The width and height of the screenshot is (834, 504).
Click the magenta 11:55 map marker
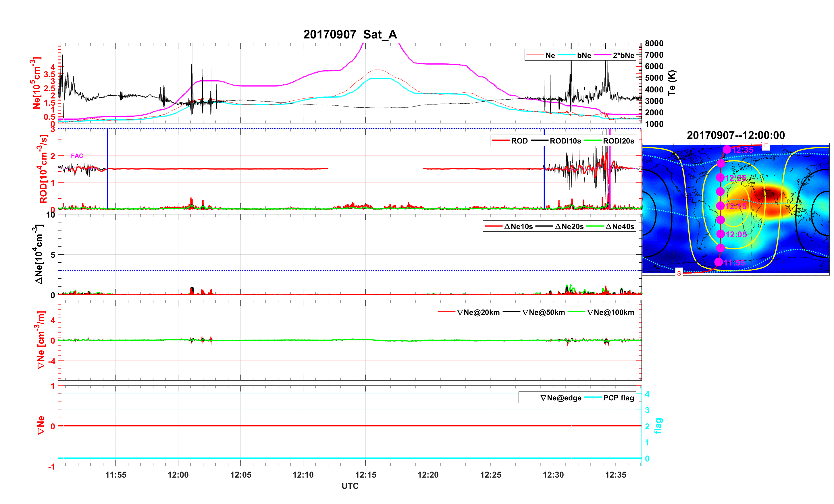click(719, 262)
